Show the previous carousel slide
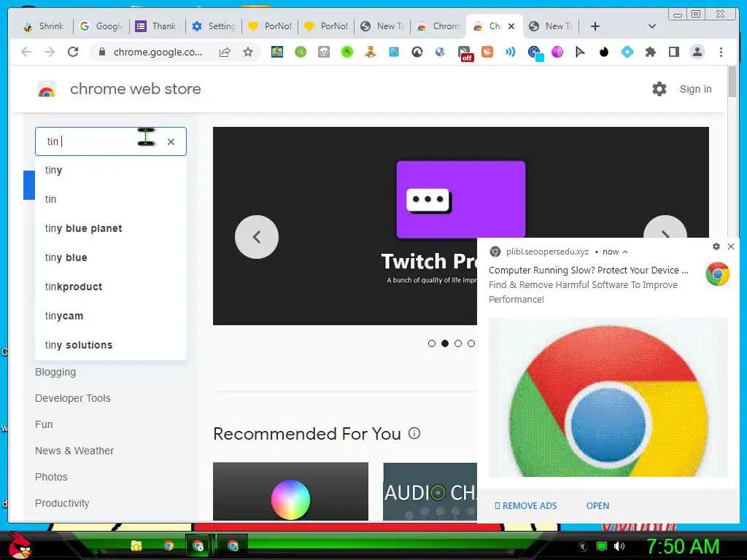Viewport: 747px width, 560px height. pos(257,237)
